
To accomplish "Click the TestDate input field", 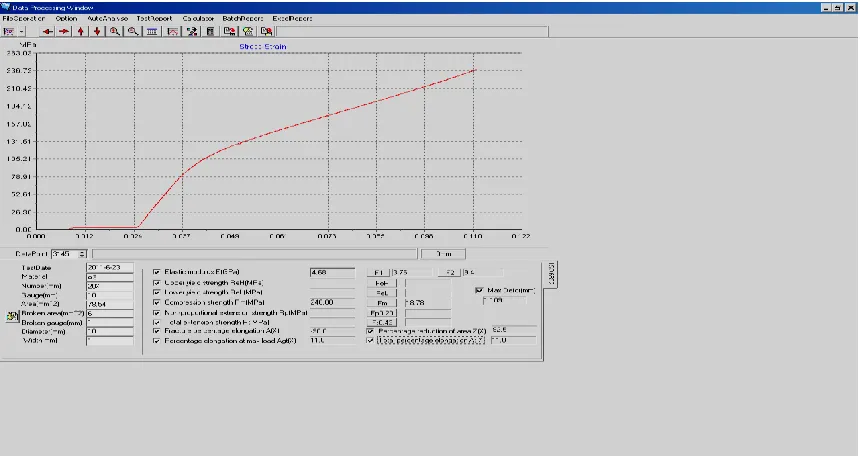I will pos(110,268).
